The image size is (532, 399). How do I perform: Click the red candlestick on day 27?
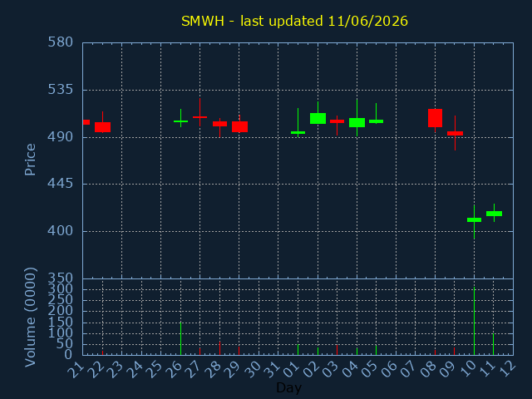click(199, 116)
